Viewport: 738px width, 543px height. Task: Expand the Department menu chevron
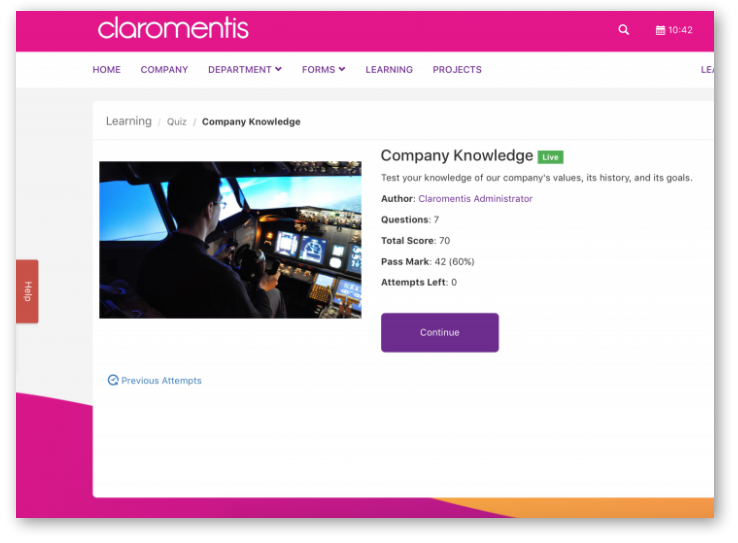tap(279, 69)
